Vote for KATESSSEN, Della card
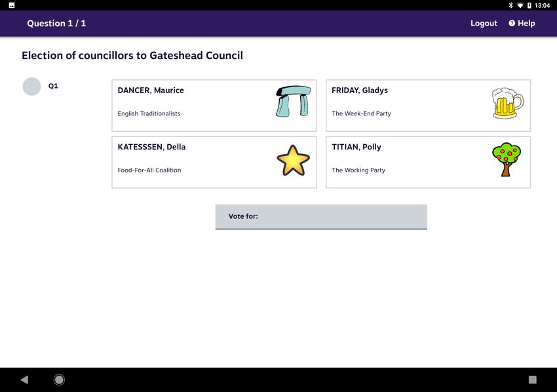The image size is (557, 392). [214, 162]
